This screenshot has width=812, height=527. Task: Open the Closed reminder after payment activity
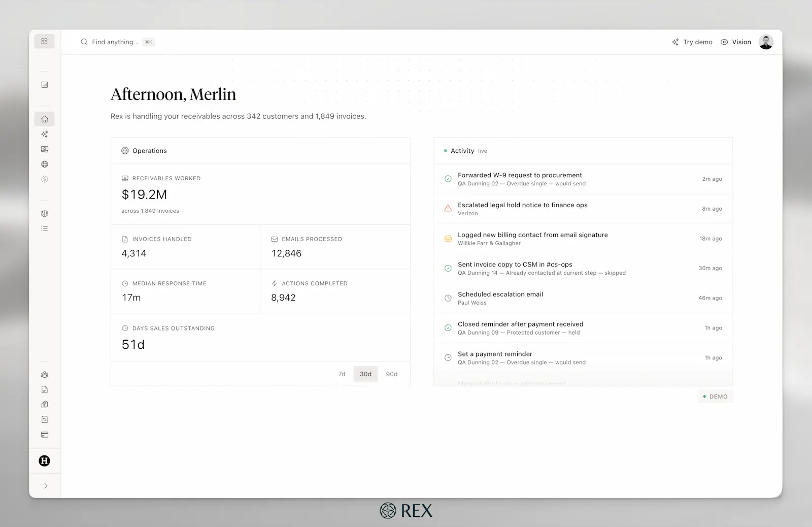click(x=583, y=328)
